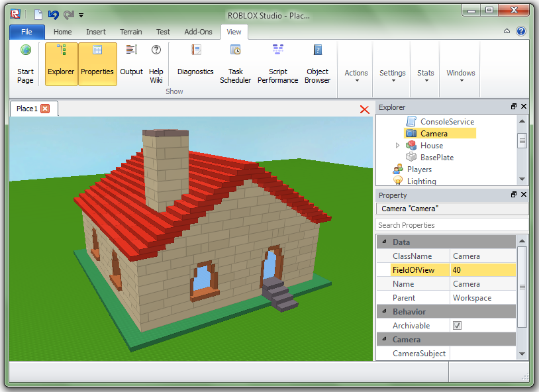Screen dimensions: 539x392
Task: Toggle the Archivable checkbox
Action: click(457, 325)
